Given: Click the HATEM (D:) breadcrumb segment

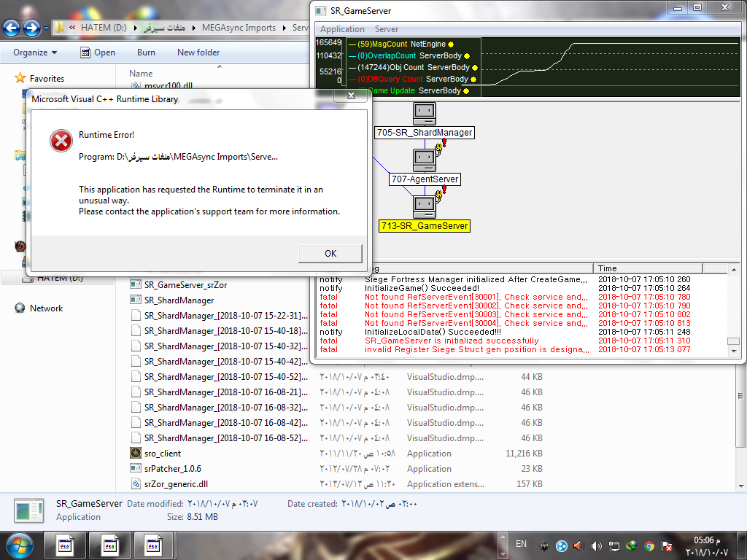Looking at the screenshot, I should click(x=104, y=28).
